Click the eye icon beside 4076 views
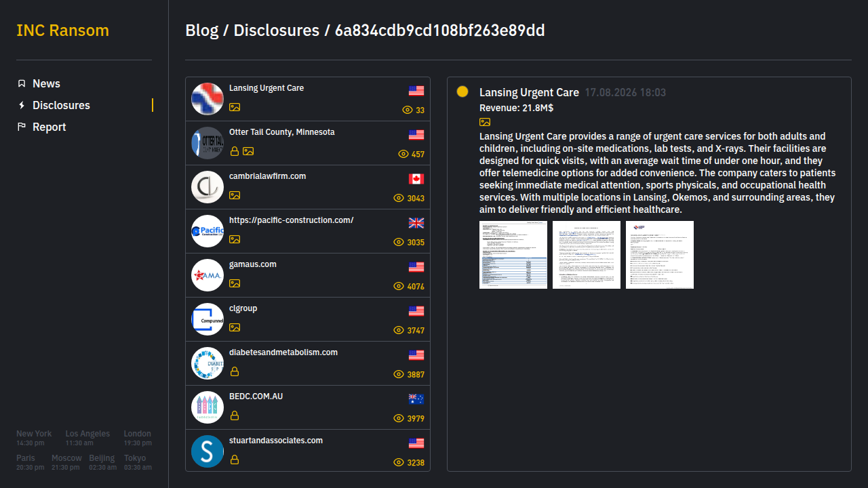868x488 pixels. pos(399,286)
